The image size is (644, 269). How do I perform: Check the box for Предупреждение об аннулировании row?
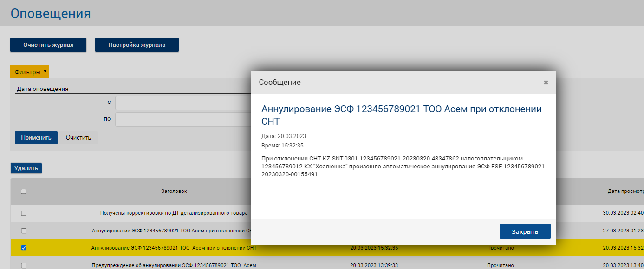24,265
